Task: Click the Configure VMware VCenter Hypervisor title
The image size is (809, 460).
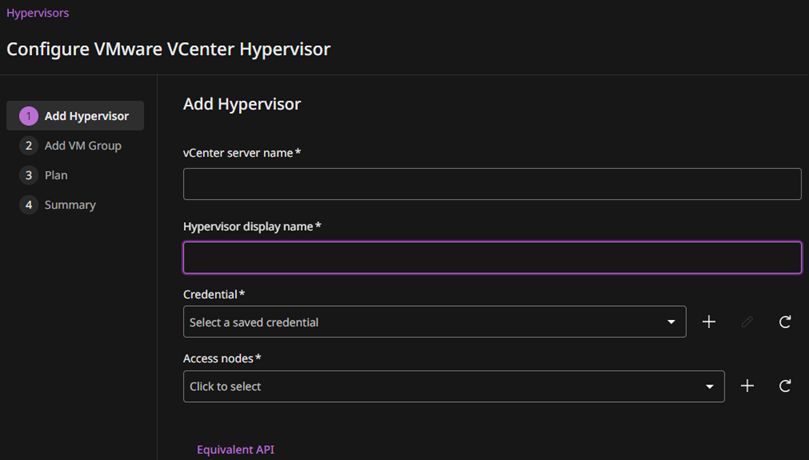Action: coord(168,50)
